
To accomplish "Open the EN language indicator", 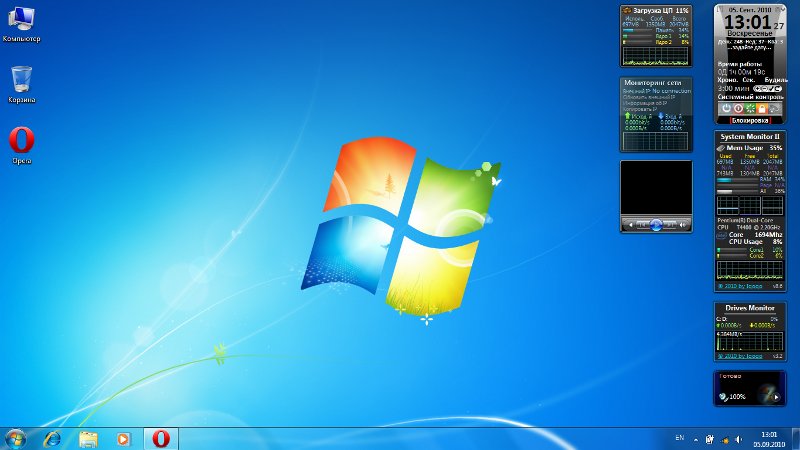I will (x=680, y=438).
